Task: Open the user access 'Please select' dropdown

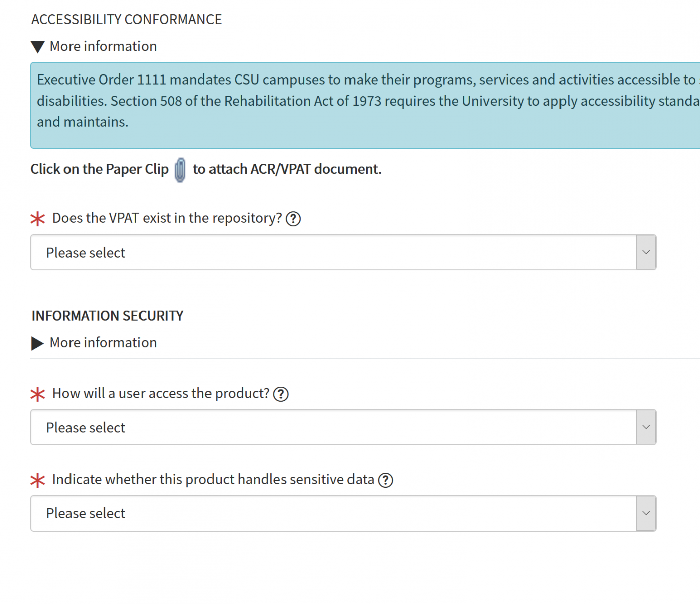Action: tap(332, 427)
